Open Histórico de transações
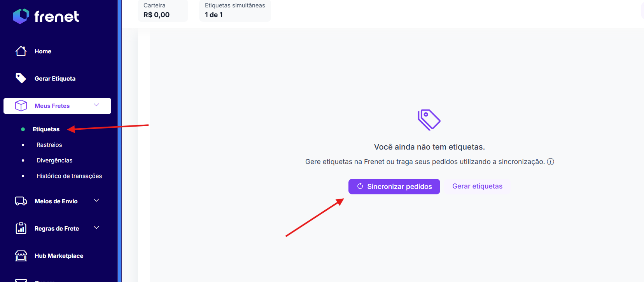This screenshot has width=644, height=282. pyautogui.click(x=69, y=176)
